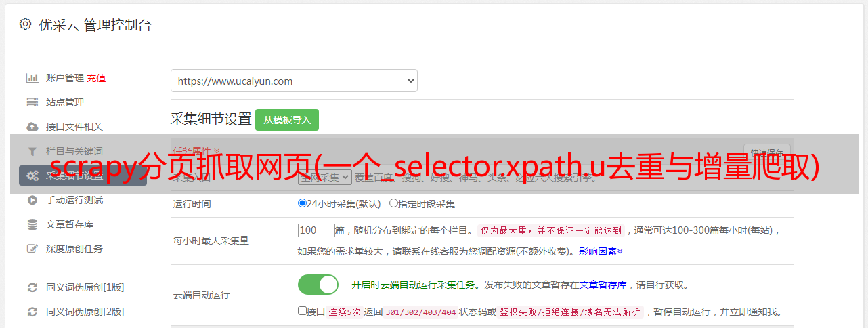Open 接口文件相关 cloud upload icon
Viewport: 868px width, 328px height.
[x=32, y=127]
